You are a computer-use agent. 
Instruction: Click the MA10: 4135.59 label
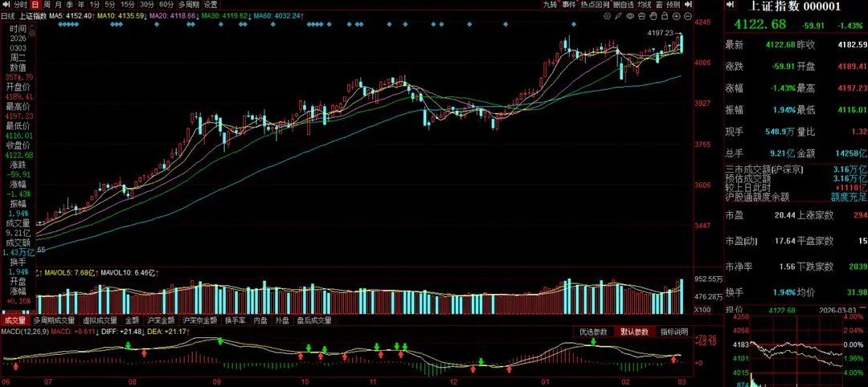[121, 15]
